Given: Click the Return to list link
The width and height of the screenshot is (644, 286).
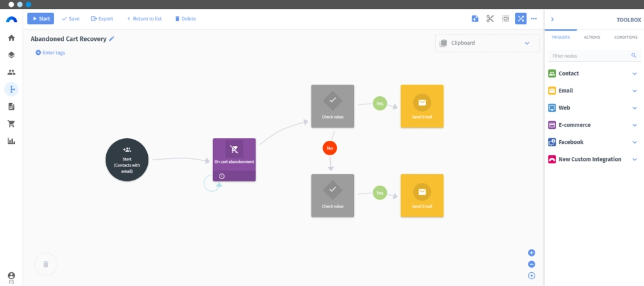Looking at the screenshot, I should coord(144,18).
